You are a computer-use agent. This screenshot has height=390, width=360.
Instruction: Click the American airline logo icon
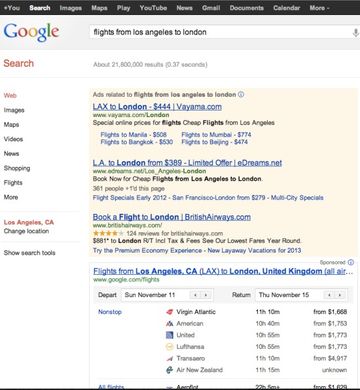170,323
